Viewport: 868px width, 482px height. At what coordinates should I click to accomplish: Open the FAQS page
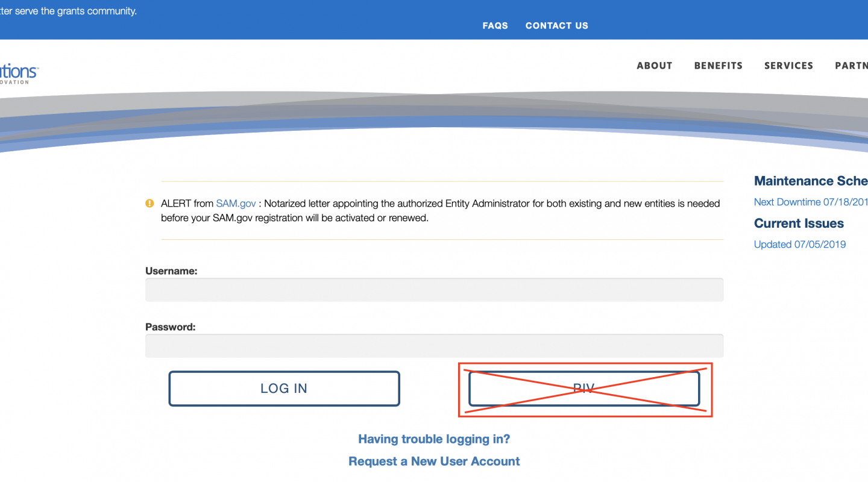tap(495, 25)
